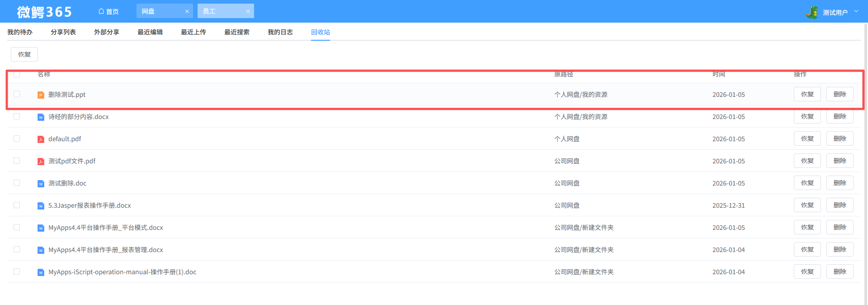
Task: Open the 外部分享 tab
Action: click(107, 32)
